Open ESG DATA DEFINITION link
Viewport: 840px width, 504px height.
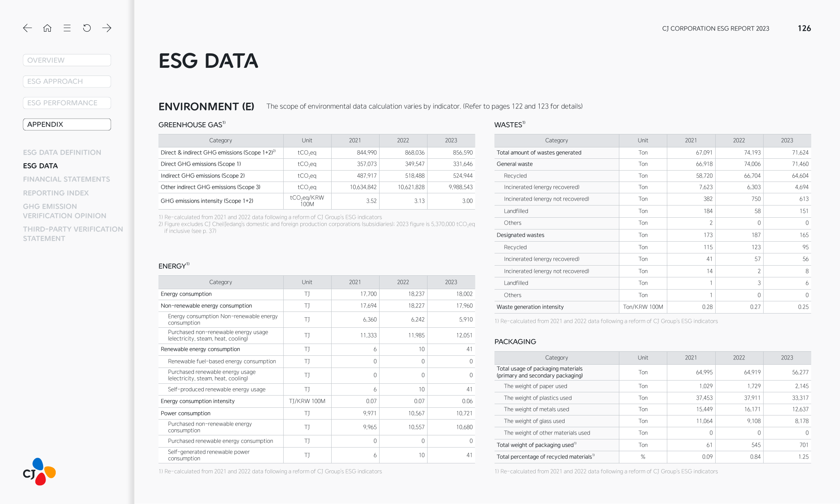pos(62,152)
